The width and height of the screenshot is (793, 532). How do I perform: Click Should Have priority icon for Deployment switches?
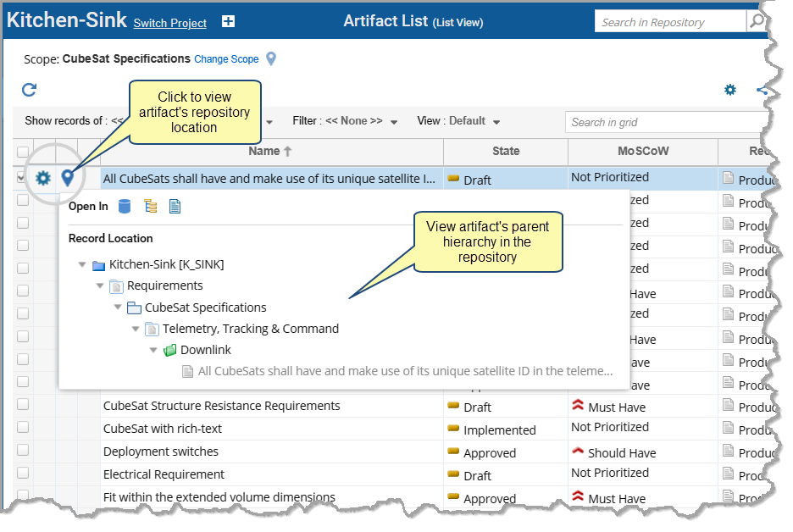[578, 451]
